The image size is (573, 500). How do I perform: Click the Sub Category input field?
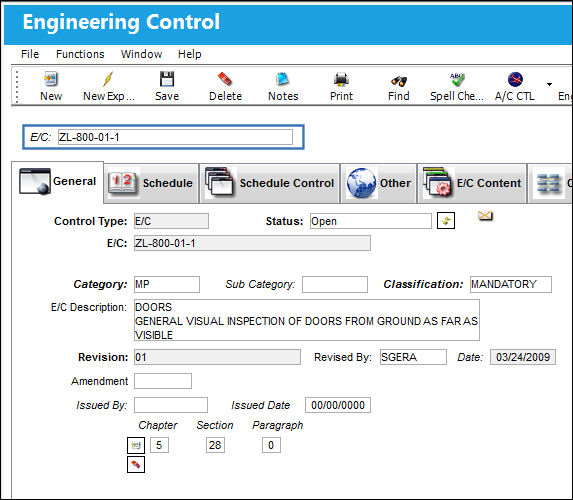(335, 284)
